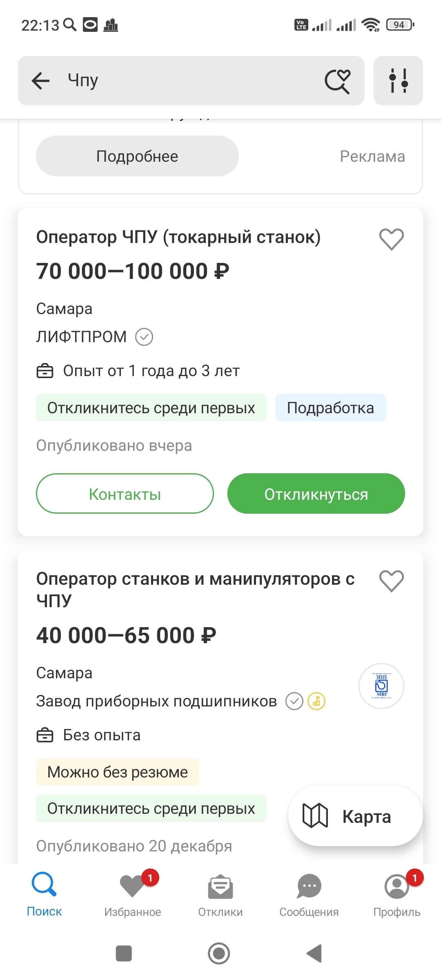This screenshot has height=980, width=441.
Task: Click the Подробнее ad button
Action: point(137,156)
